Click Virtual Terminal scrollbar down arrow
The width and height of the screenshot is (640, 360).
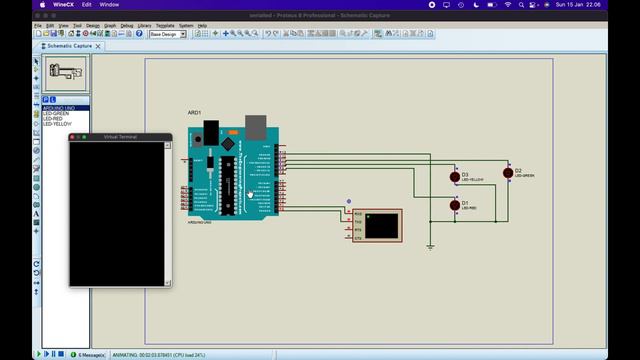click(x=168, y=283)
